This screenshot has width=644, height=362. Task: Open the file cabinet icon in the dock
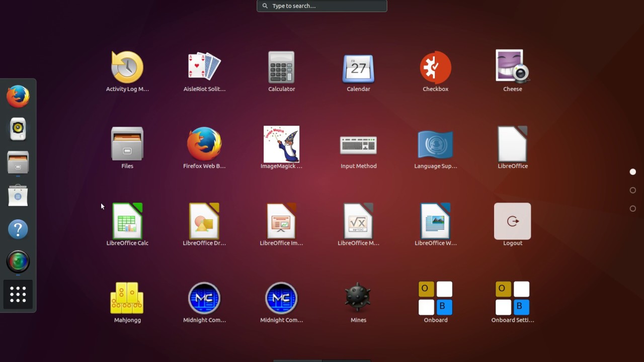tap(18, 162)
